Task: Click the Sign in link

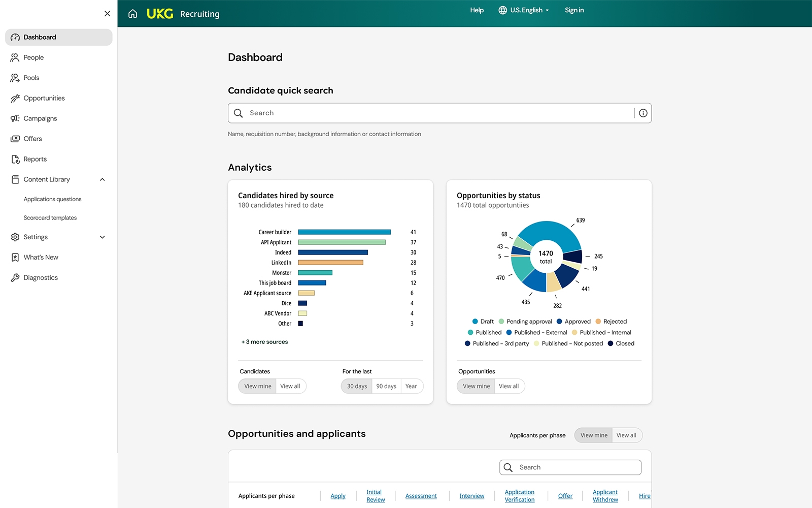Action: point(574,10)
